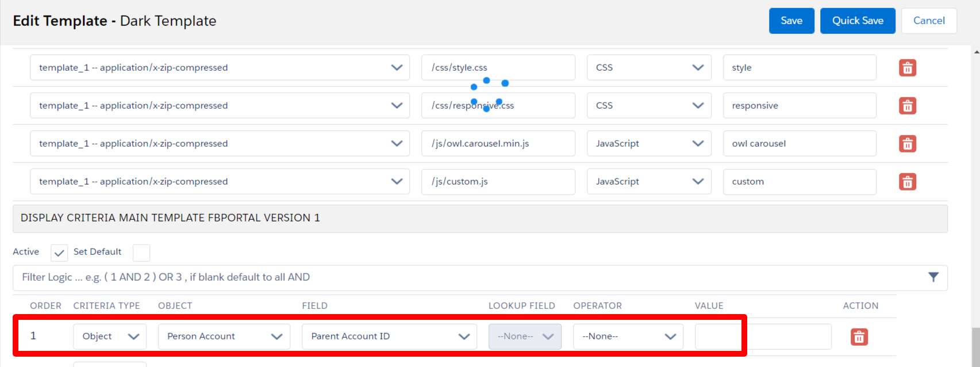Enable the Set Default checkbox
Viewport: 980px width, 367px height.
coord(141,253)
